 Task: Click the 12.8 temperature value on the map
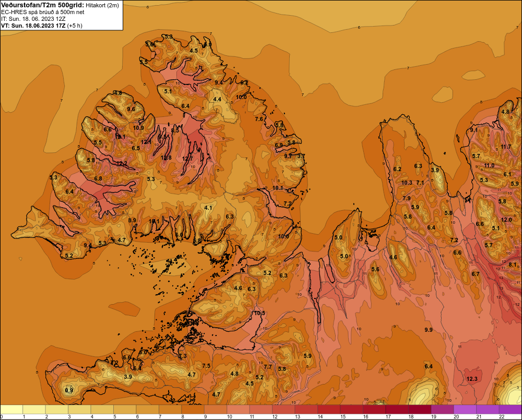coord(166,158)
